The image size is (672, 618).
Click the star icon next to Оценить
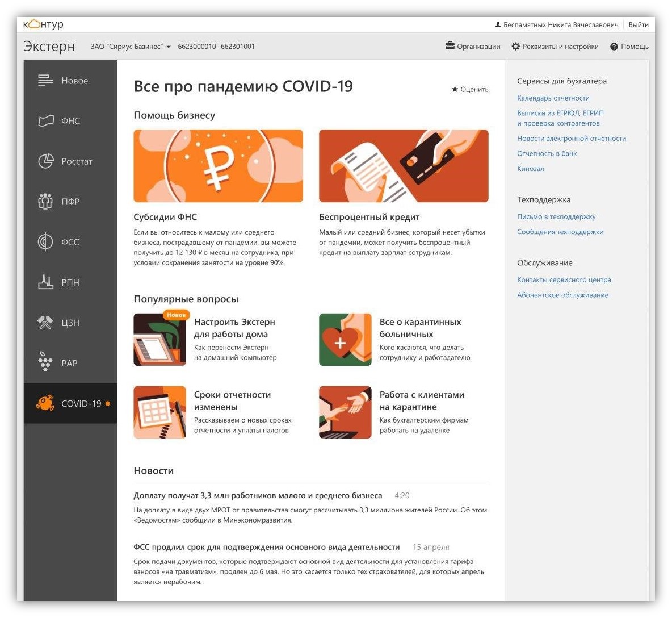455,89
